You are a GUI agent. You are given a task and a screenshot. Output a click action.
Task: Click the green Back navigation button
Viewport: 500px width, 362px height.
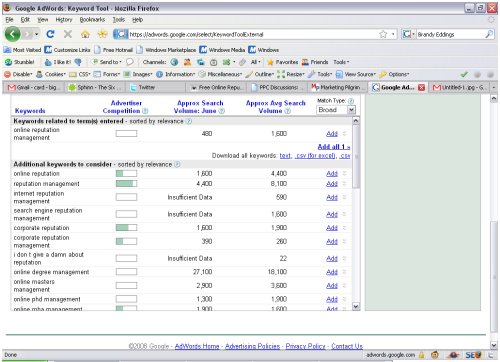(13, 34)
